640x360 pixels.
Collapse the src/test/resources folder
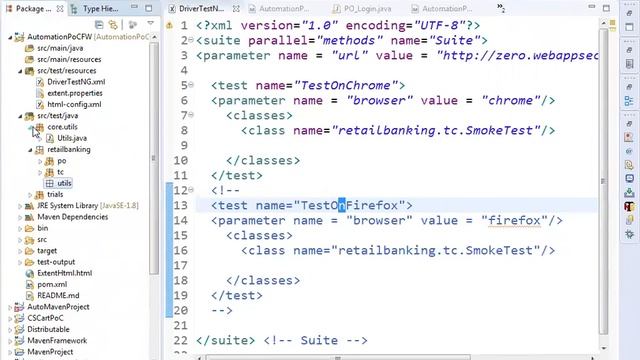[x=20, y=71]
